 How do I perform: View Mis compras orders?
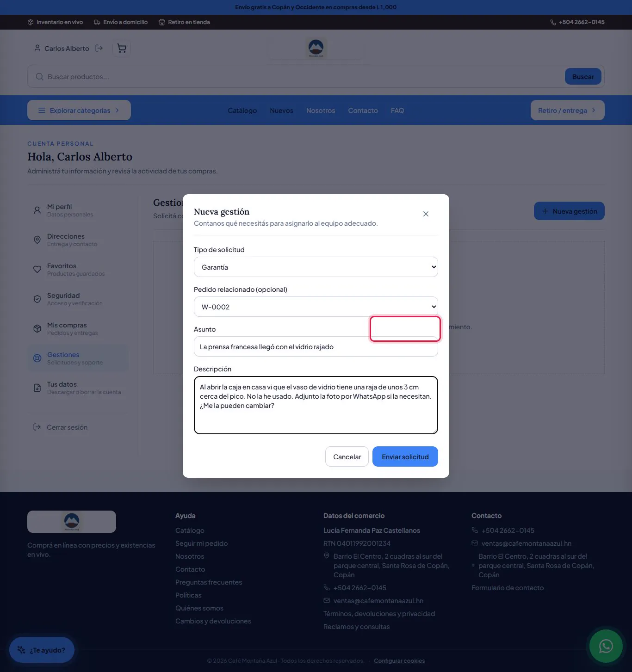(x=78, y=328)
